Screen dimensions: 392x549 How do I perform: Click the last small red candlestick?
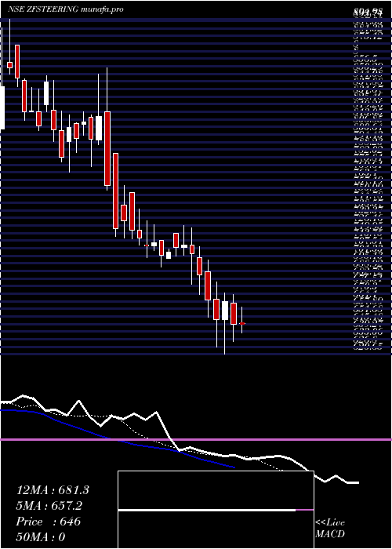pos(241,323)
